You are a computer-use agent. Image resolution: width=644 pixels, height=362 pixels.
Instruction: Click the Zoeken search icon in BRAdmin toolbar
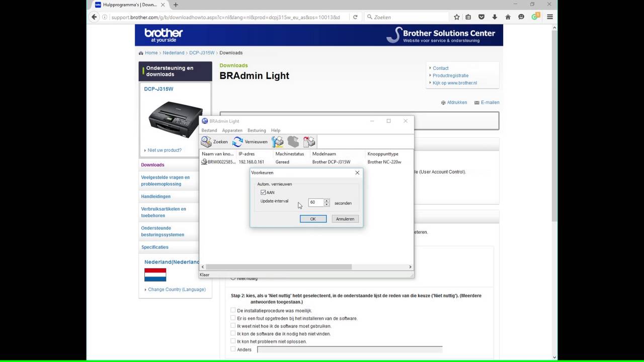(206, 142)
